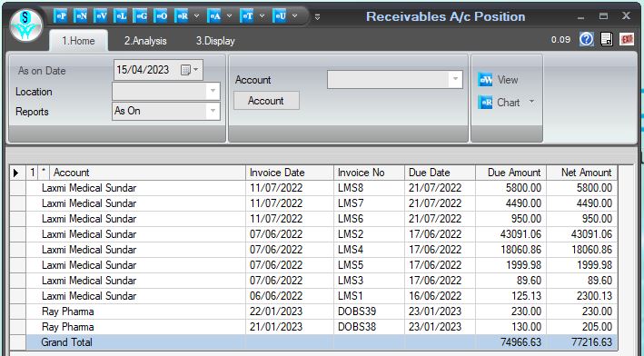Click the Chart button label
Screen dimensions: 644x356
click(509, 103)
